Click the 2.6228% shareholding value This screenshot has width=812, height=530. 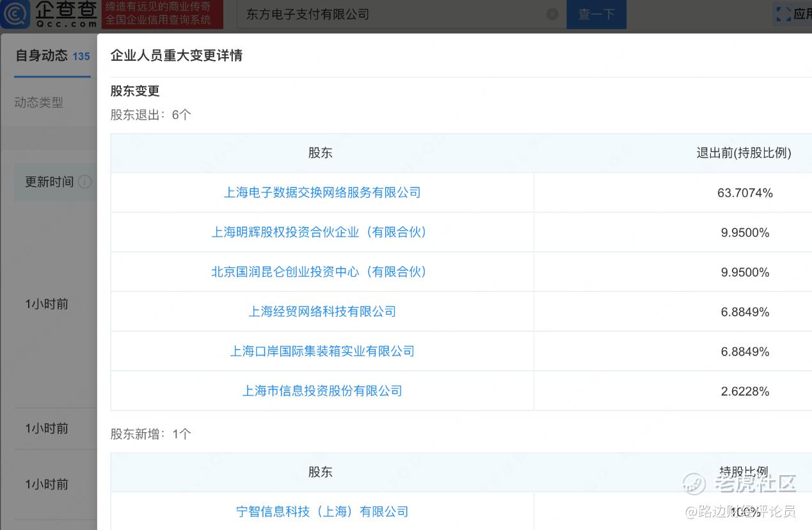745,391
